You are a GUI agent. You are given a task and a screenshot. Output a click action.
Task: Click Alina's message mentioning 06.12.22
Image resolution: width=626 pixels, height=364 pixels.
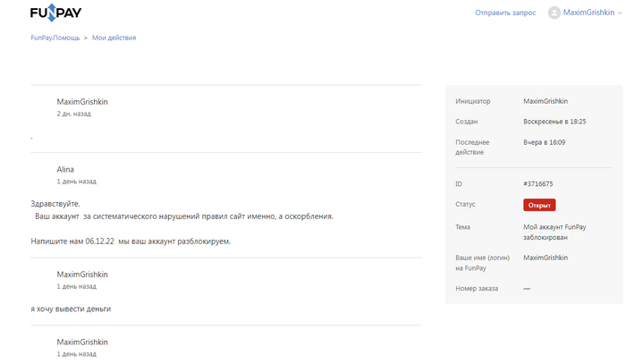[x=131, y=241]
